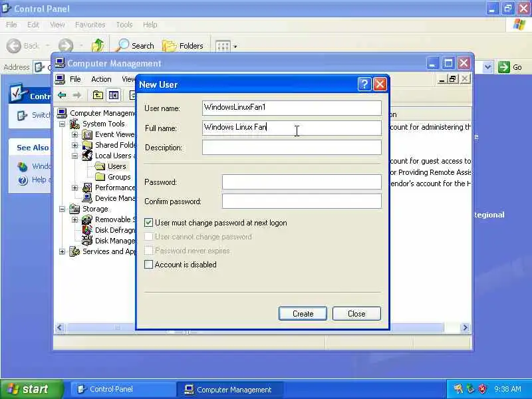
Task: Click into the User name field
Action: point(292,108)
